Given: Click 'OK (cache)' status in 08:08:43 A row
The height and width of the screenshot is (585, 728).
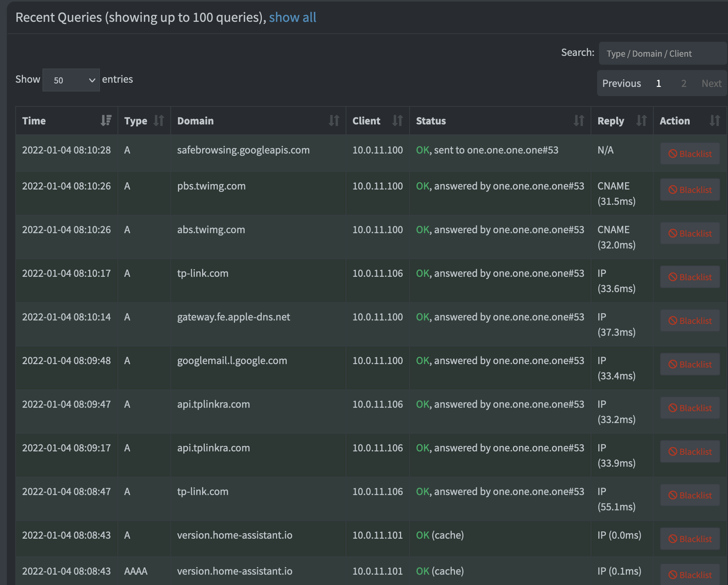Looking at the screenshot, I should tap(440, 535).
